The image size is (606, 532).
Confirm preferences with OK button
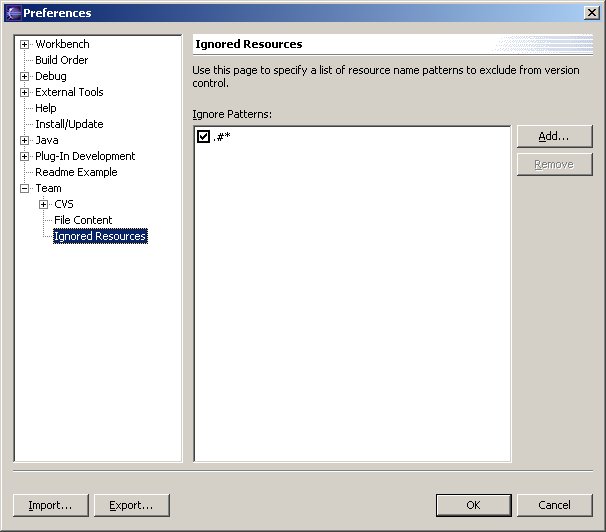(473, 505)
